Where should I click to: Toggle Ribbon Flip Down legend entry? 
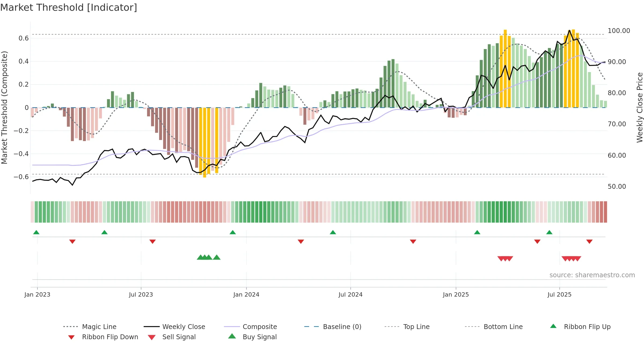click(103, 337)
